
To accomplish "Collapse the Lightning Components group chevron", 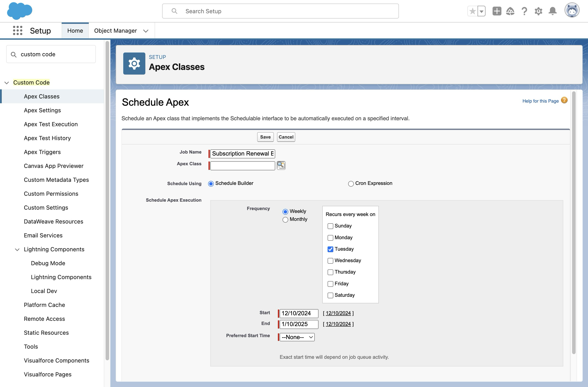I will point(17,250).
